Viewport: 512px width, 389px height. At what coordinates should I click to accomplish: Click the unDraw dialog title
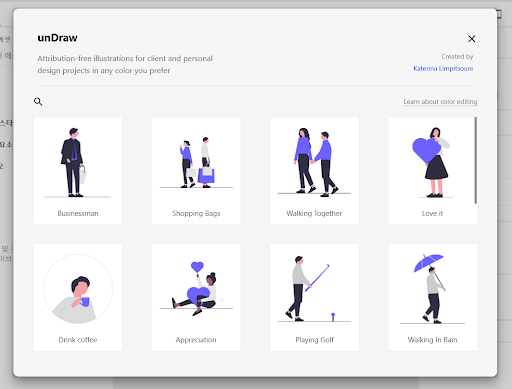point(57,38)
